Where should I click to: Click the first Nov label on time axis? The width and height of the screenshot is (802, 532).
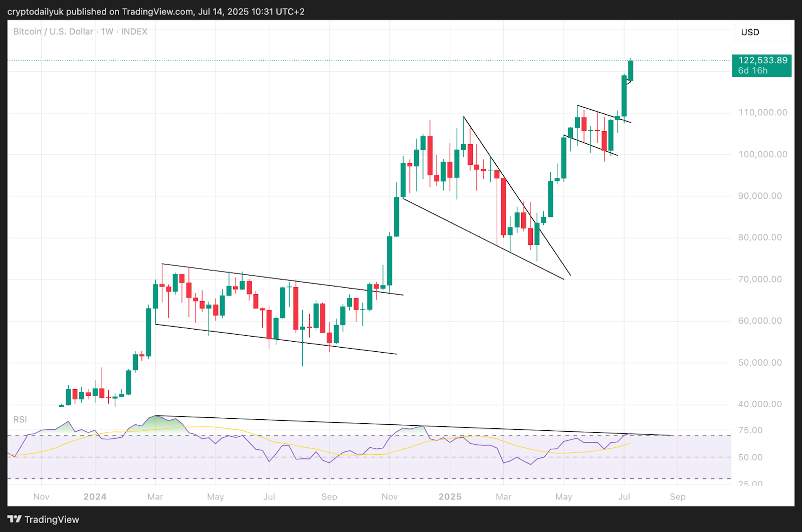(41, 497)
